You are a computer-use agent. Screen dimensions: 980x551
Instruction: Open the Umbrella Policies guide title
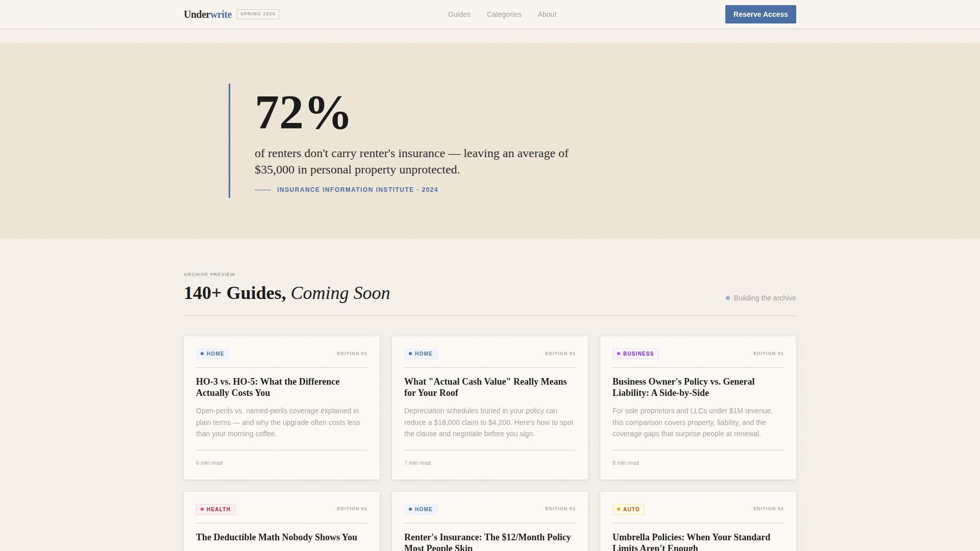click(x=691, y=542)
